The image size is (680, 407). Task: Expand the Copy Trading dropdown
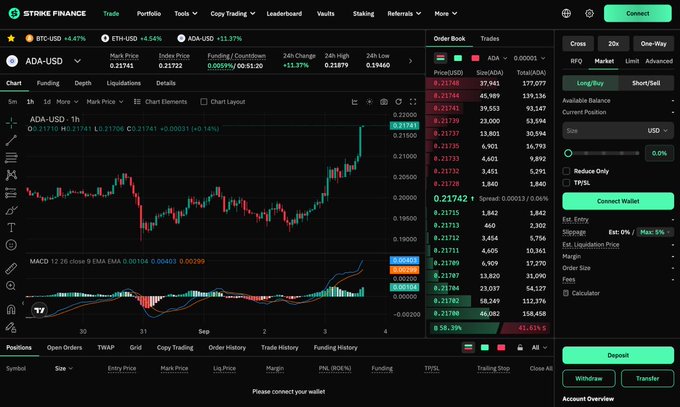[x=232, y=13]
